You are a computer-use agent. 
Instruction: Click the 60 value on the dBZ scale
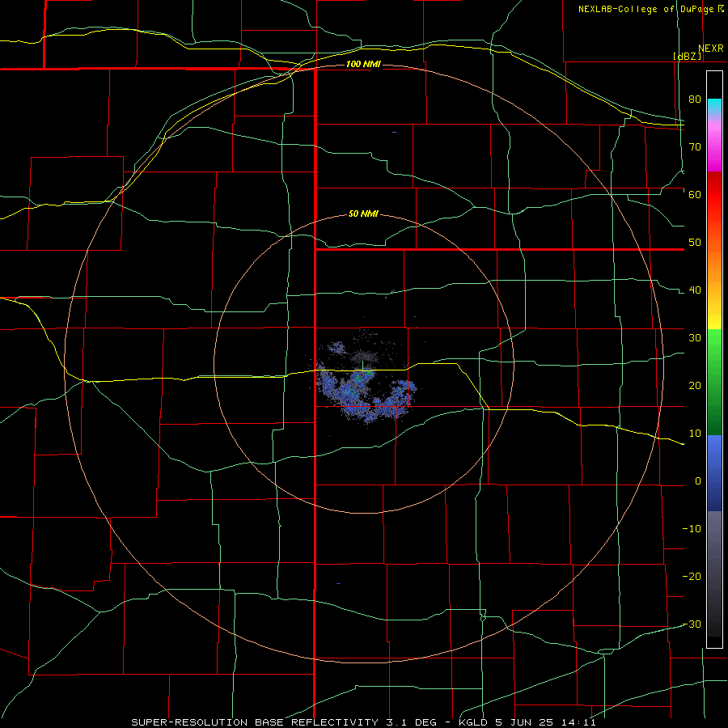point(695,194)
